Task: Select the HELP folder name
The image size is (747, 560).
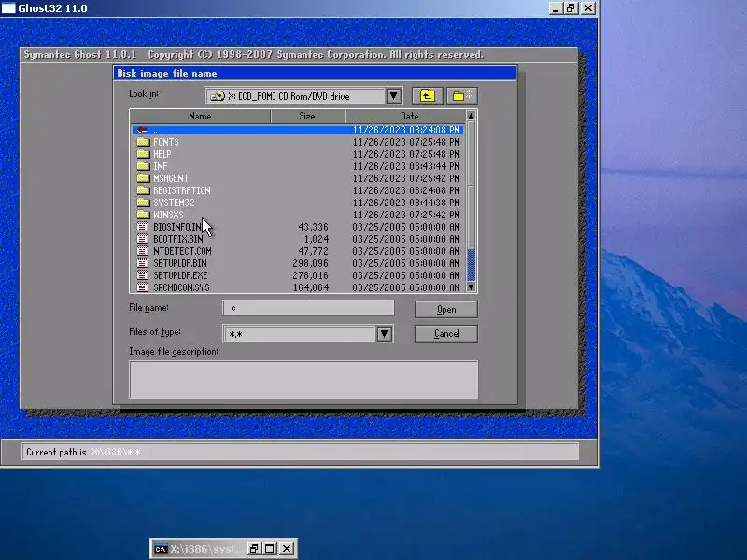Action: [x=162, y=154]
